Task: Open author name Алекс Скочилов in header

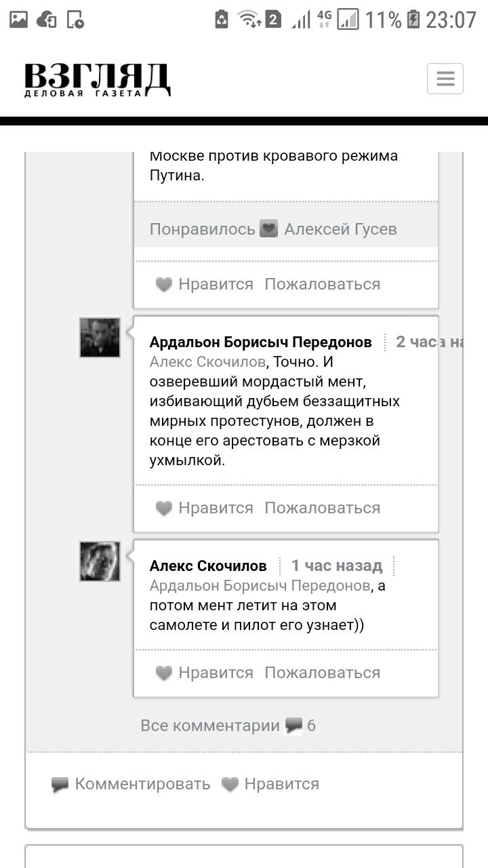Action: [208, 566]
